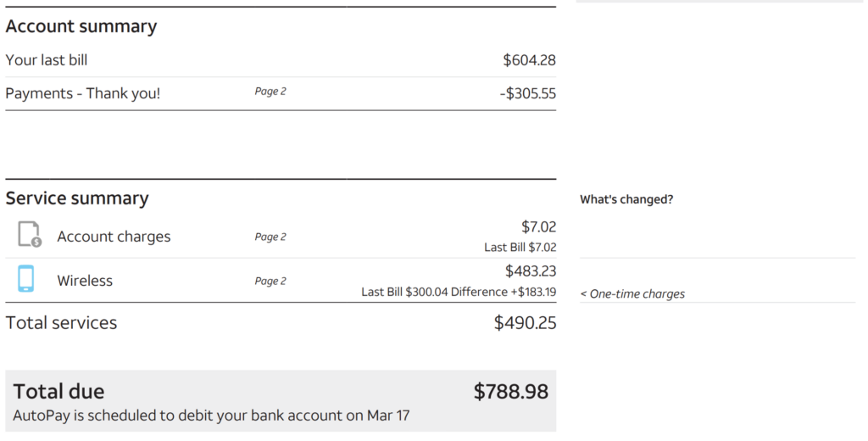The image size is (868, 441).
Task: Click the Account charges document icon
Action: [x=30, y=234]
